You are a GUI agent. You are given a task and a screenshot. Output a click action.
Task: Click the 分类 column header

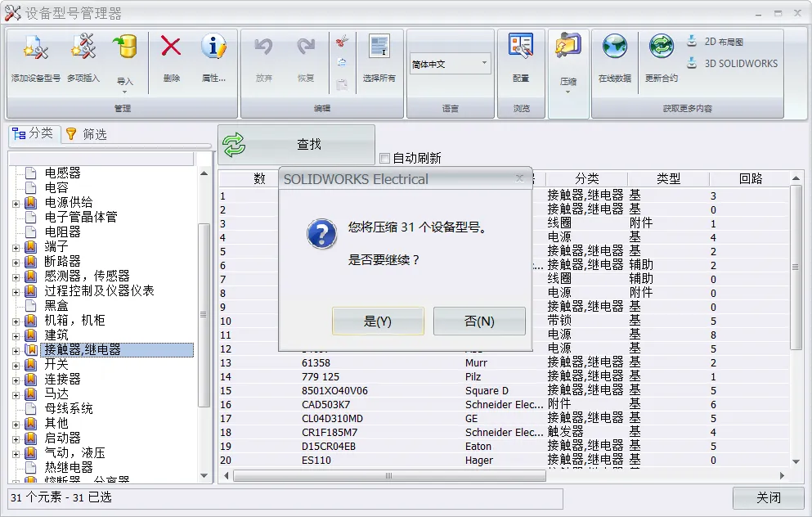[x=587, y=178]
